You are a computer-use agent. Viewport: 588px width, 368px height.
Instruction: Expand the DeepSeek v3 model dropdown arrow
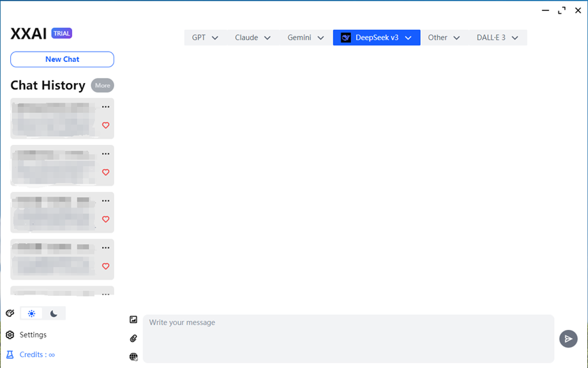[409, 38]
